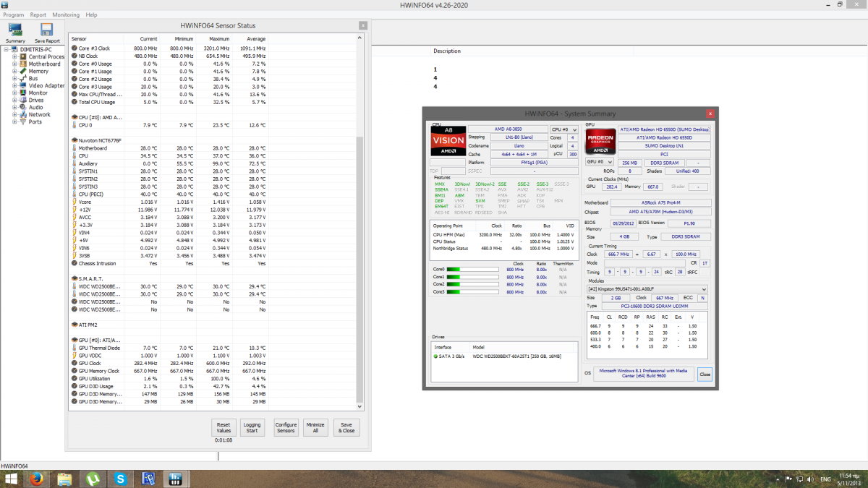Select the Drives icon in device tree
This screenshot has height=488, width=868.
(23, 100)
